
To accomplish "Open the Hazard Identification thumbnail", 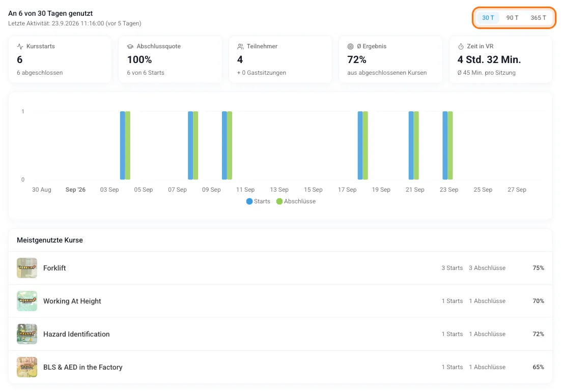I will (27, 334).
